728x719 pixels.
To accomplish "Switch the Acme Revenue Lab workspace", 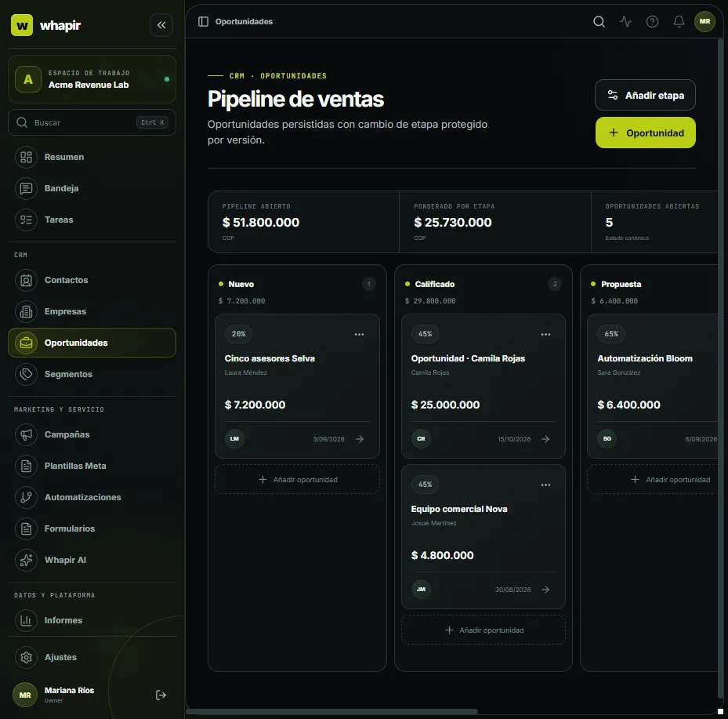I will [92, 79].
